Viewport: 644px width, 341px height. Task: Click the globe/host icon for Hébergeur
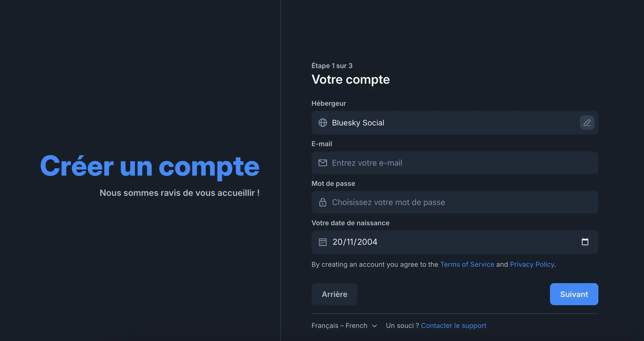(323, 122)
